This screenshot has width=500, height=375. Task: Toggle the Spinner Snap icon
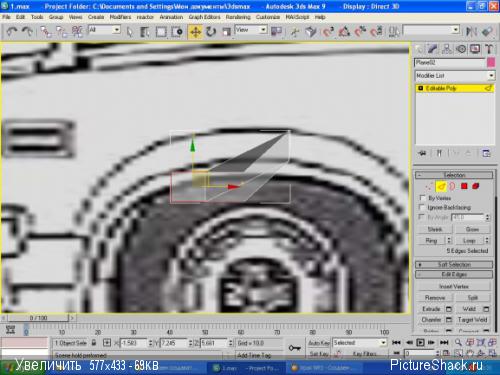[377, 32]
